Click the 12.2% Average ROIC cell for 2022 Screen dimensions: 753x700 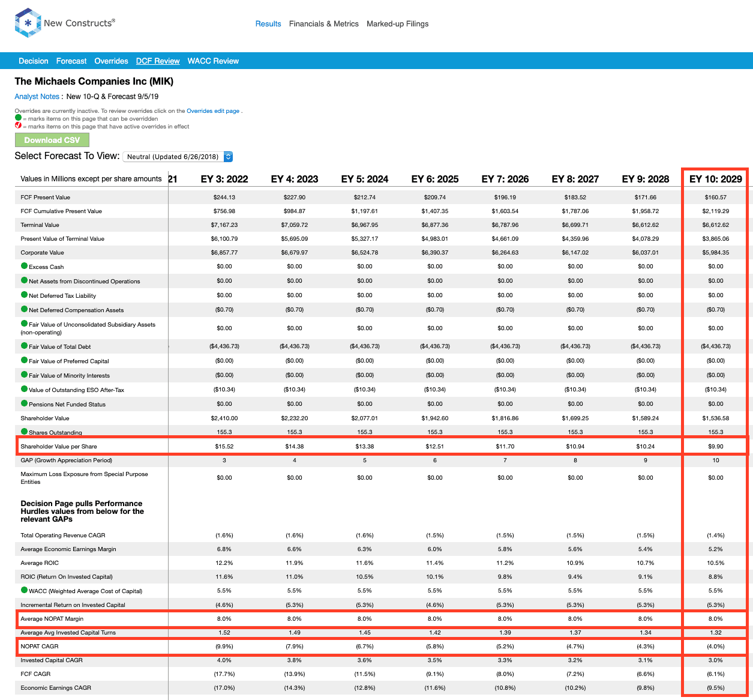click(x=224, y=563)
